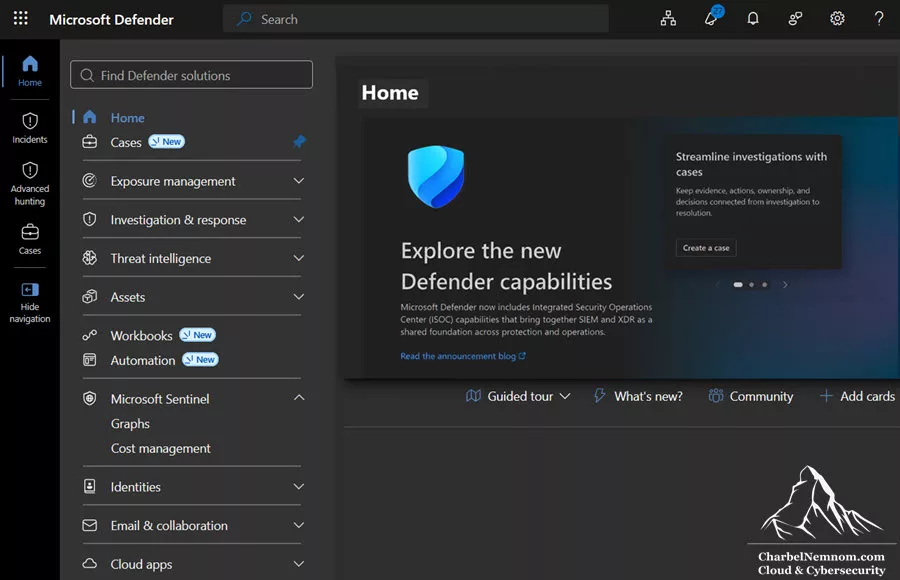Open the Guided tour dropdown arrow

[565, 396]
